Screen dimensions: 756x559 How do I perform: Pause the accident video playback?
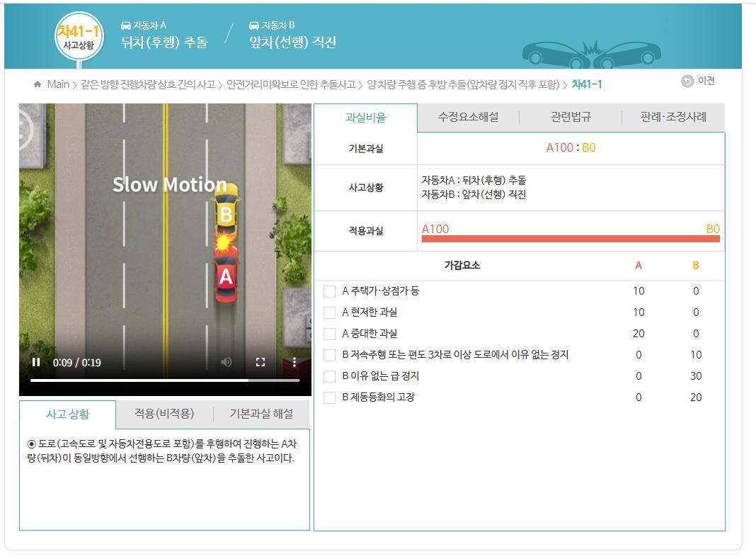pyautogui.click(x=35, y=362)
